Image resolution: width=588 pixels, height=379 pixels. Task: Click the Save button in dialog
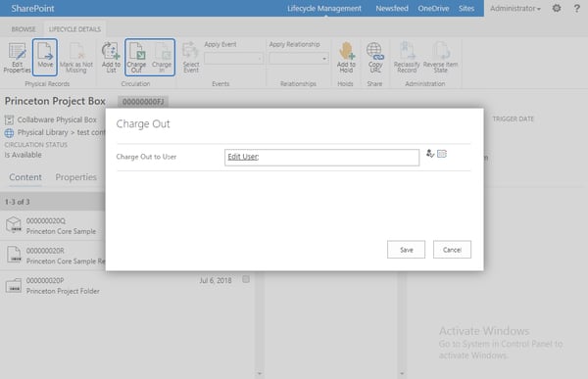tap(406, 250)
